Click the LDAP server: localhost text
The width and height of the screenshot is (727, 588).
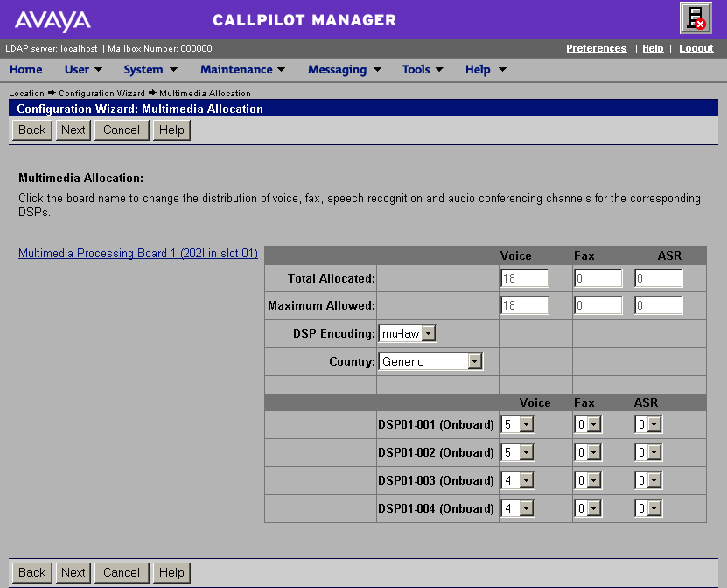tap(52, 49)
